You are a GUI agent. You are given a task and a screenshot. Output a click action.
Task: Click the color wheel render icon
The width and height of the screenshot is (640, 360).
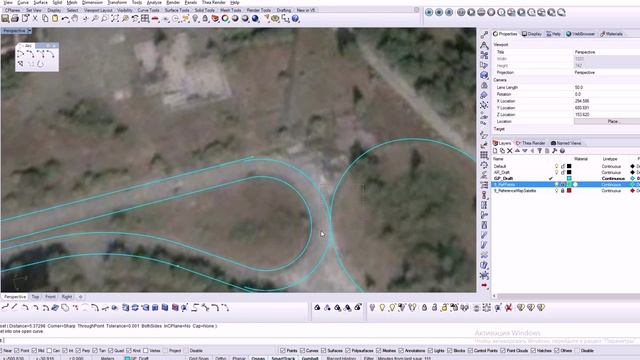click(x=225, y=18)
